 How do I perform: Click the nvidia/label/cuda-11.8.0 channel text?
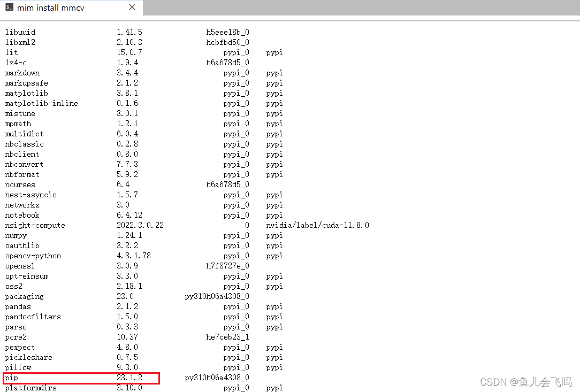click(316, 225)
